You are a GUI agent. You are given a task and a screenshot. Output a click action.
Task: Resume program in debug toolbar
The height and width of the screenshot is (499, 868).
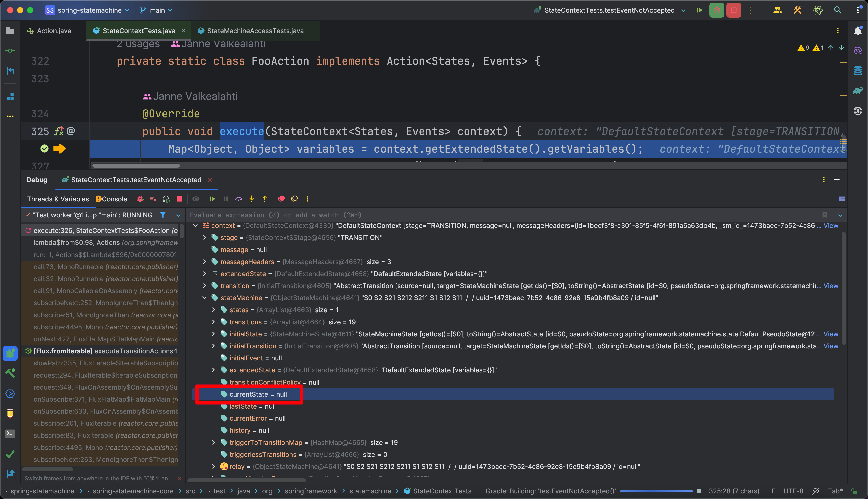pos(212,199)
